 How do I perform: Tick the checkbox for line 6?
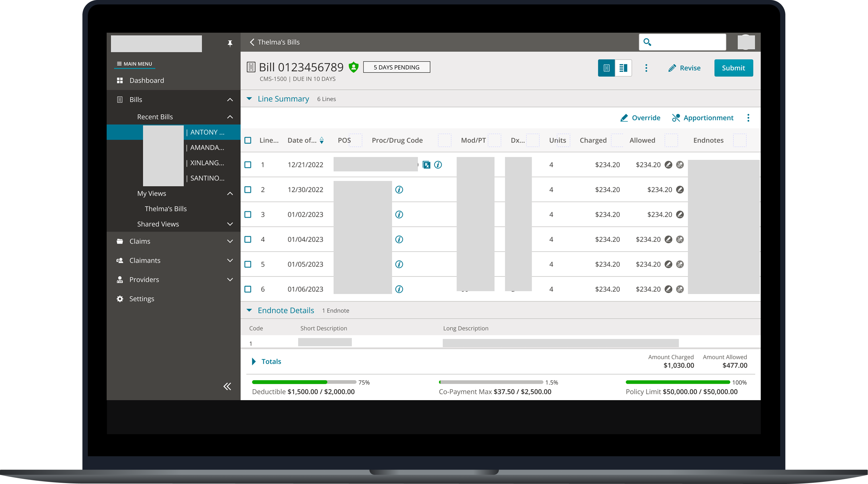pos(248,289)
